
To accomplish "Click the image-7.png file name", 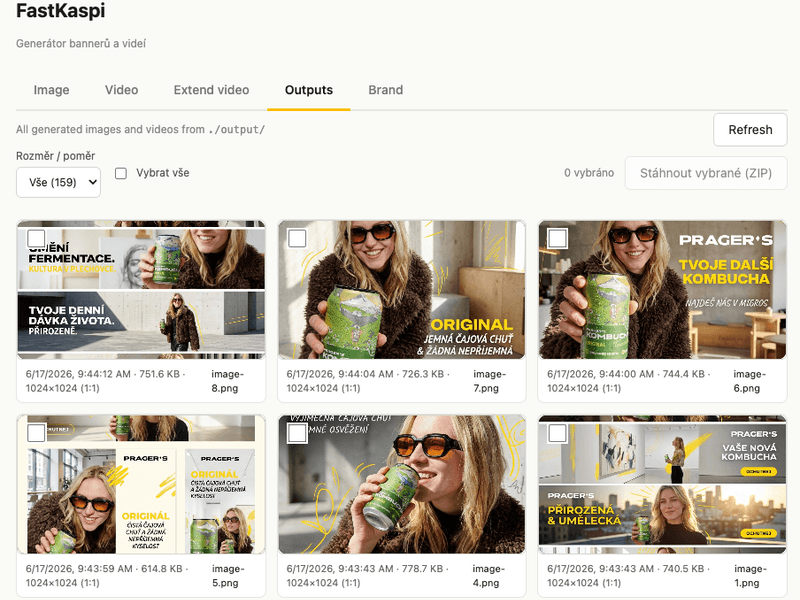I will coord(489,381).
